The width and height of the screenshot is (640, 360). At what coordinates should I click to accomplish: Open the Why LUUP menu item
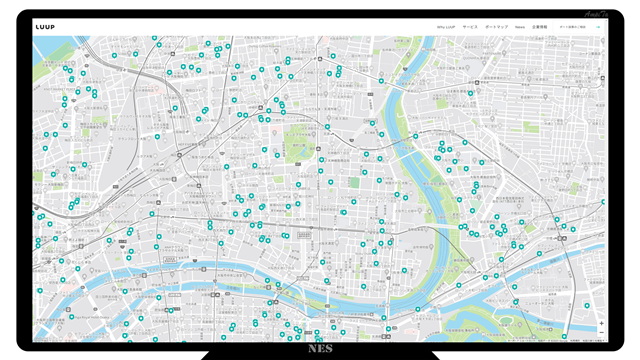446,27
